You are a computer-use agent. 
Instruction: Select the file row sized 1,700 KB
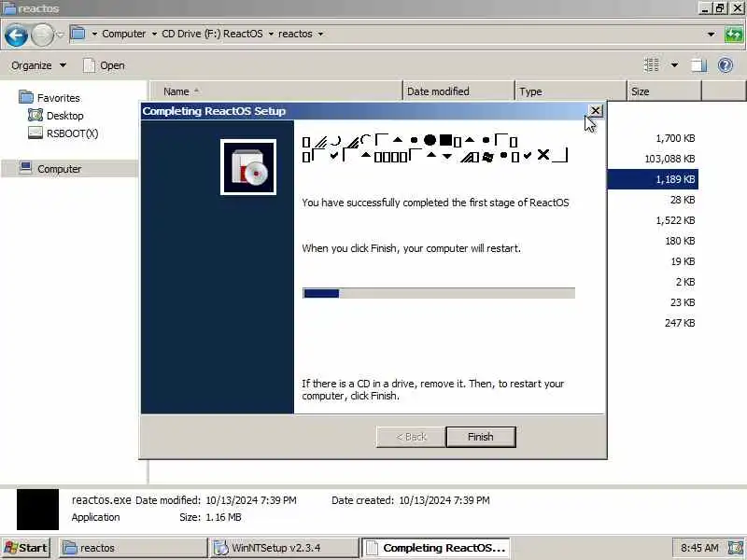click(675, 138)
